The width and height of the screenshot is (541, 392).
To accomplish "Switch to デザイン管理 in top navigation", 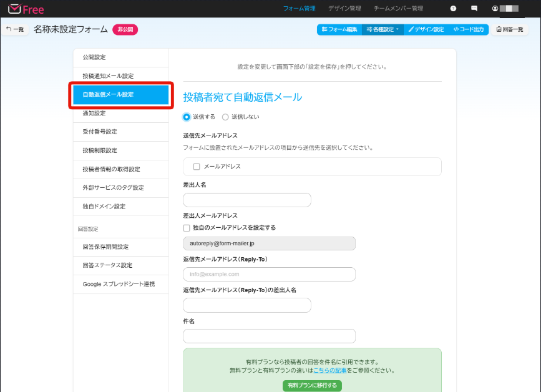I will point(344,9).
